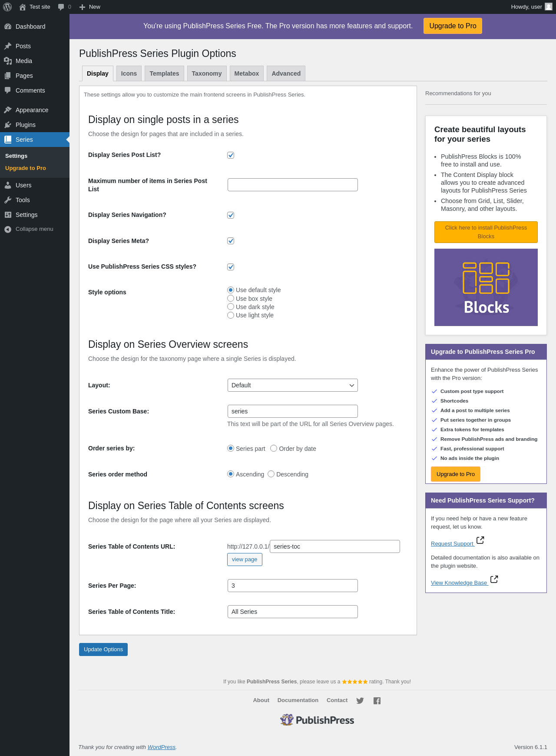Open the Test site home icon
Image resolution: width=556 pixels, height=756 pixels.
[23, 7]
